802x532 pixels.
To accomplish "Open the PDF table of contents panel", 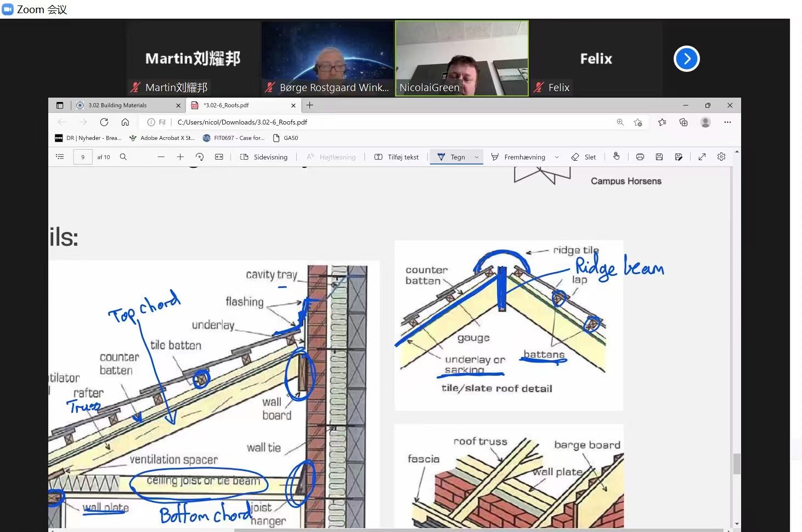I will click(60, 157).
